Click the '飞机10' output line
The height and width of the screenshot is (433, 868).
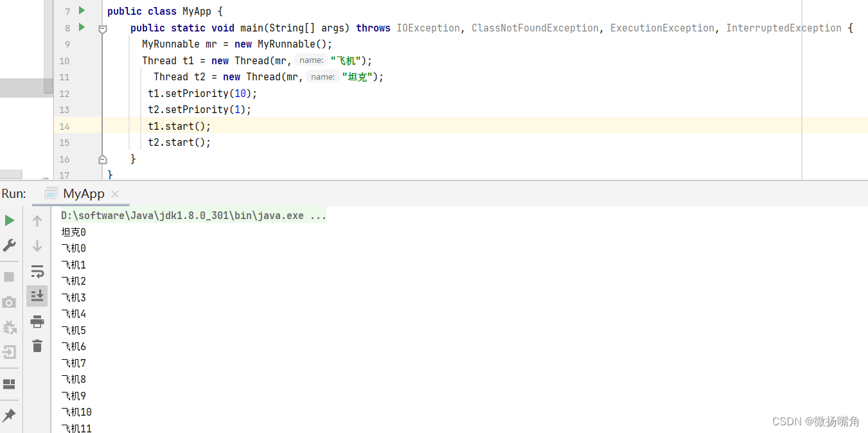click(x=76, y=412)
